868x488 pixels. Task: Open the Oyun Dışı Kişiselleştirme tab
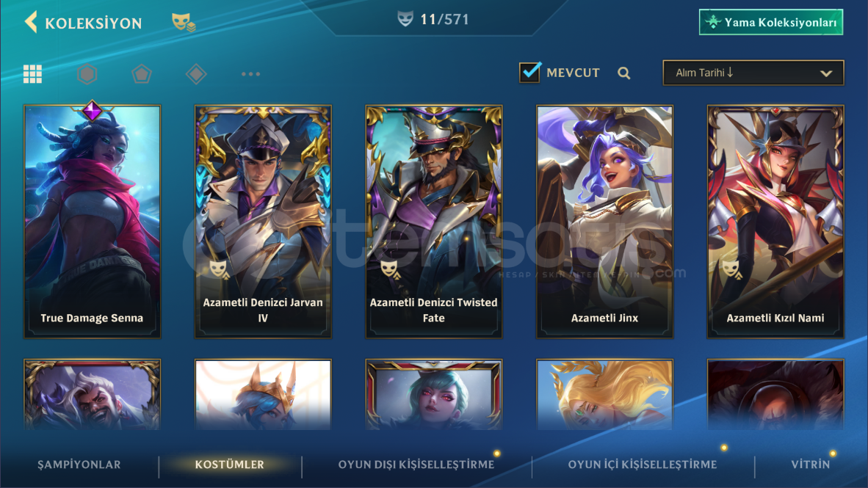416,465
